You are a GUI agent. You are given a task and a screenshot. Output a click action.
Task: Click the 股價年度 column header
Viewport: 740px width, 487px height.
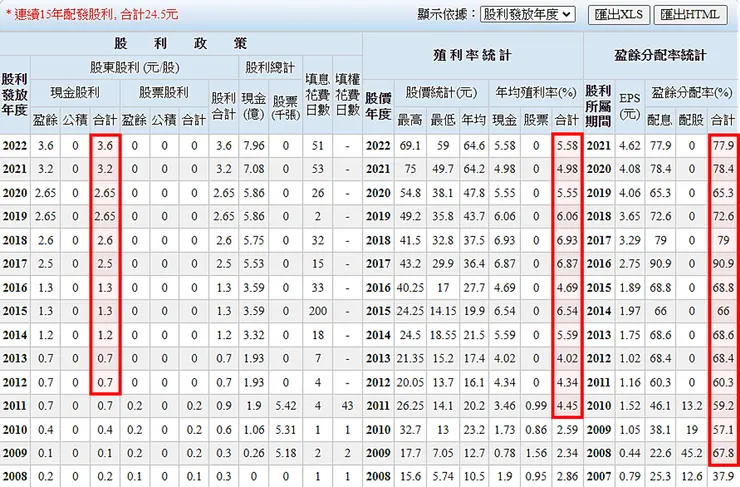[378, 106]
